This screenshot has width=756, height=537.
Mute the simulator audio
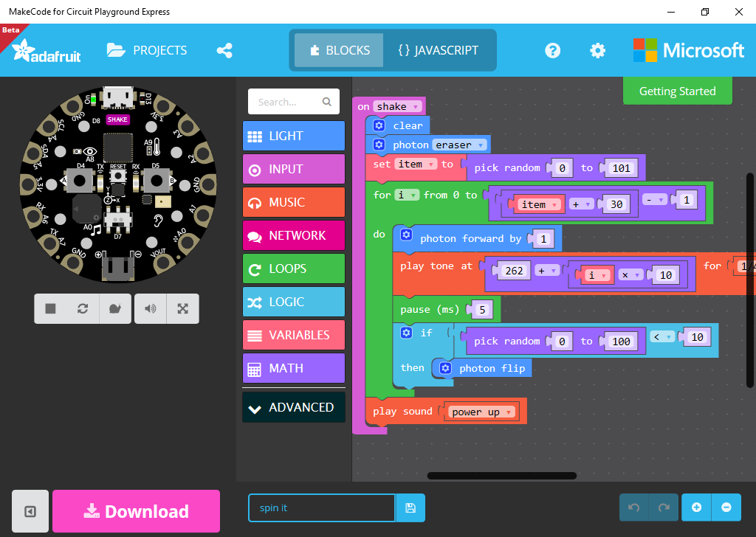151,308
